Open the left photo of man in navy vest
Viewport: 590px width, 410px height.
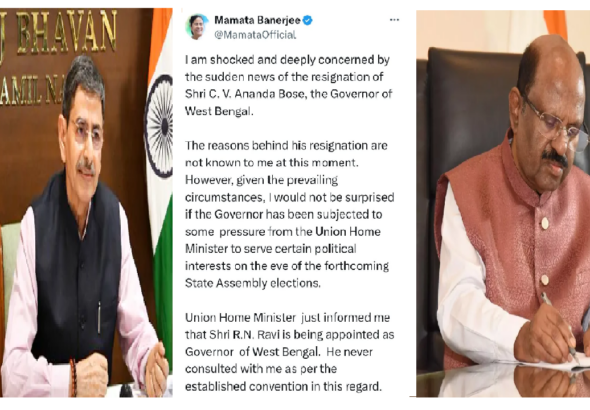pyautogui.click(x=86, y=203)
